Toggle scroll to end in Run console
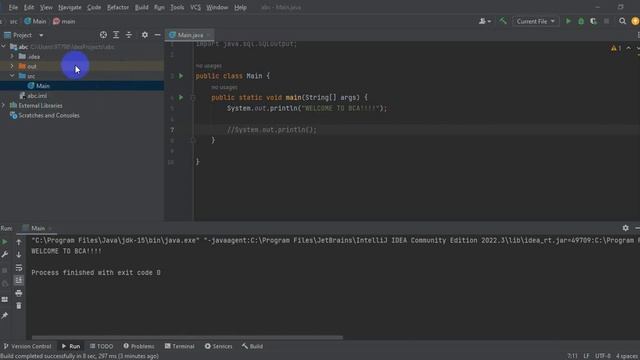640x360 pixels. (19, 280)
